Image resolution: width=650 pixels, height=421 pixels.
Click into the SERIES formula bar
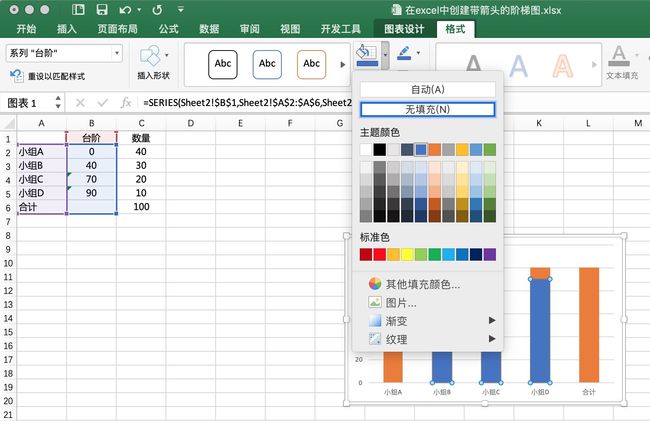247,103
